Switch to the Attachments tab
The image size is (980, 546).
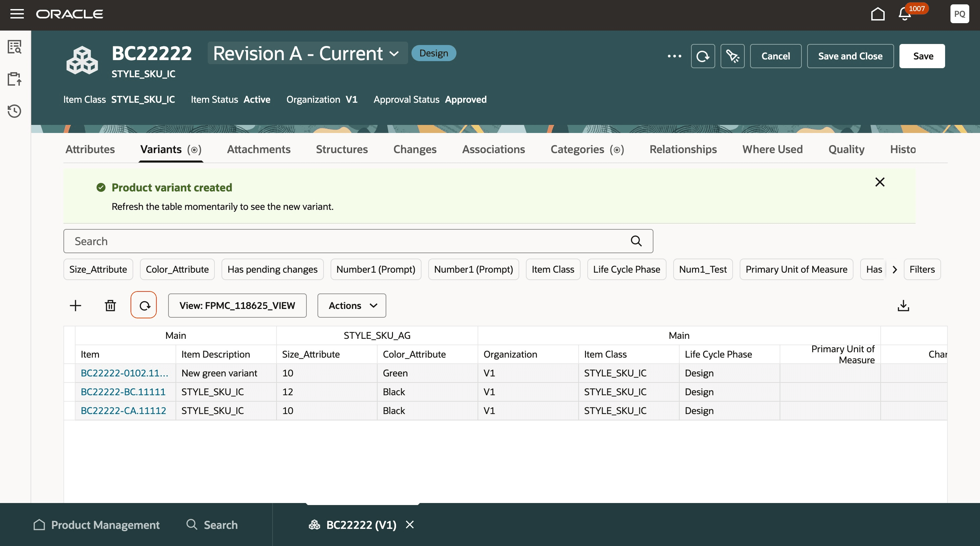pyautogui.click(x=258, y=149)
